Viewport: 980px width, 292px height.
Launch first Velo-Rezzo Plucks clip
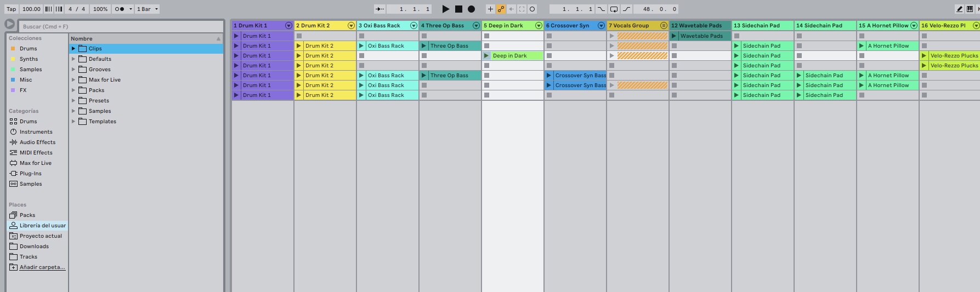[x=924, y=56]
